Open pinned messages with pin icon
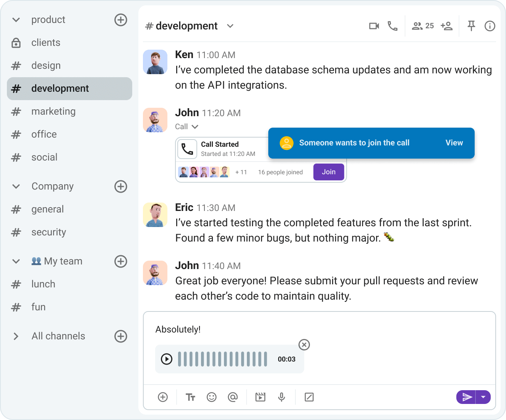The height and width of the screenshot is (420, 506). tap(471, 26)
